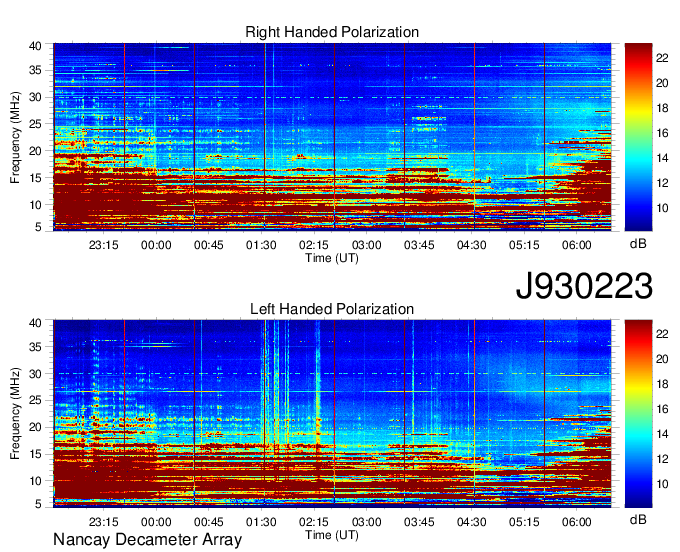Click the left-handed polarization spectrogram image

[332, 414]
